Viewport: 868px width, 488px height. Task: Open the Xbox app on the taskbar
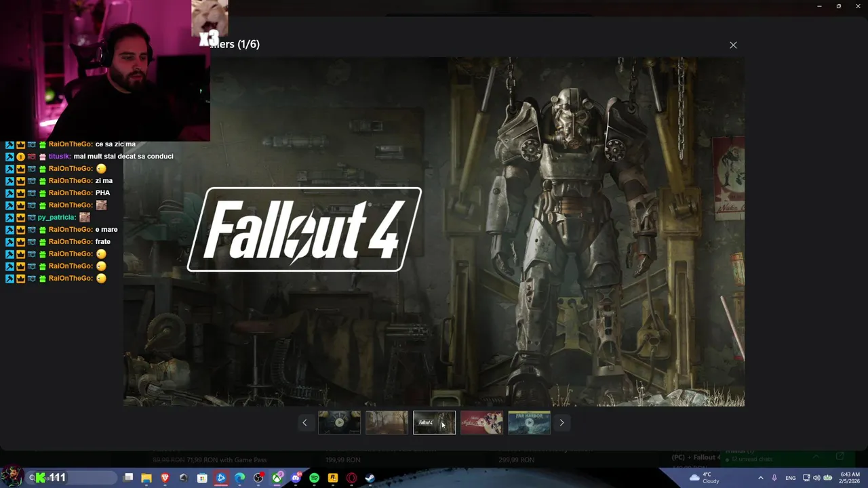277,478
